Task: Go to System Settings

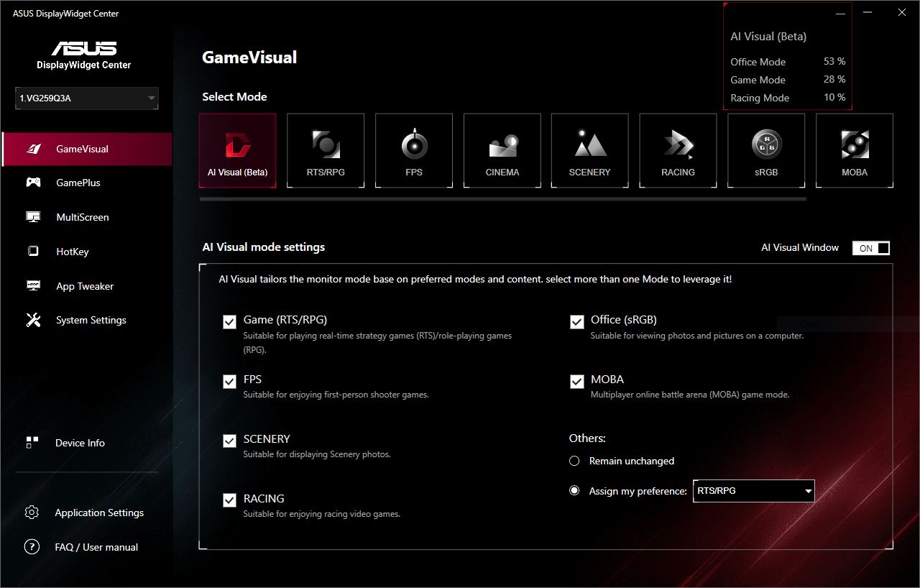Action: (91, 320)
